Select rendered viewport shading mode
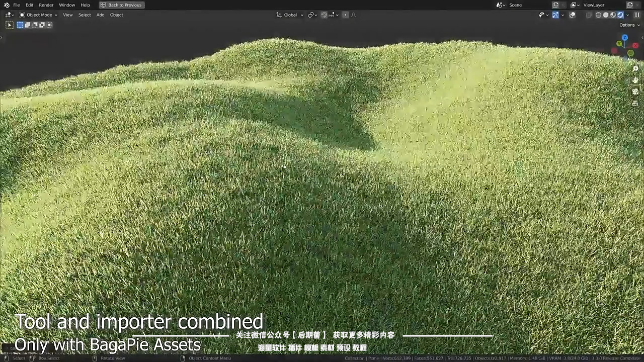Image resolution: width=644 pixels, height=362 pixels. click(x=620, y=15)
